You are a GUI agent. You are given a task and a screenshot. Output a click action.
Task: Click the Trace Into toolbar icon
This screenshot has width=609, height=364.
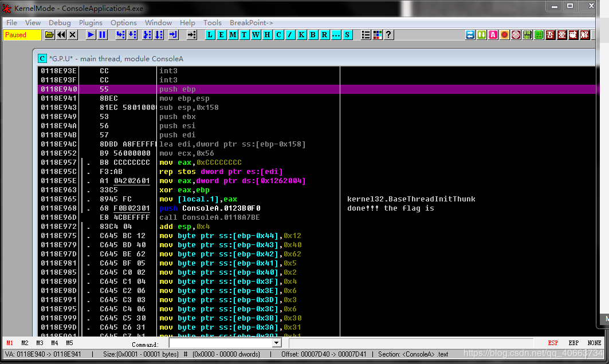coord(147,35)
